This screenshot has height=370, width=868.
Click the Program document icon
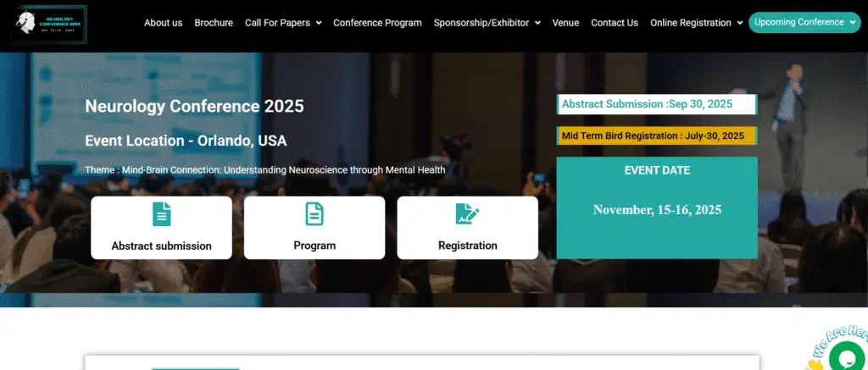(x=314, y=214)
